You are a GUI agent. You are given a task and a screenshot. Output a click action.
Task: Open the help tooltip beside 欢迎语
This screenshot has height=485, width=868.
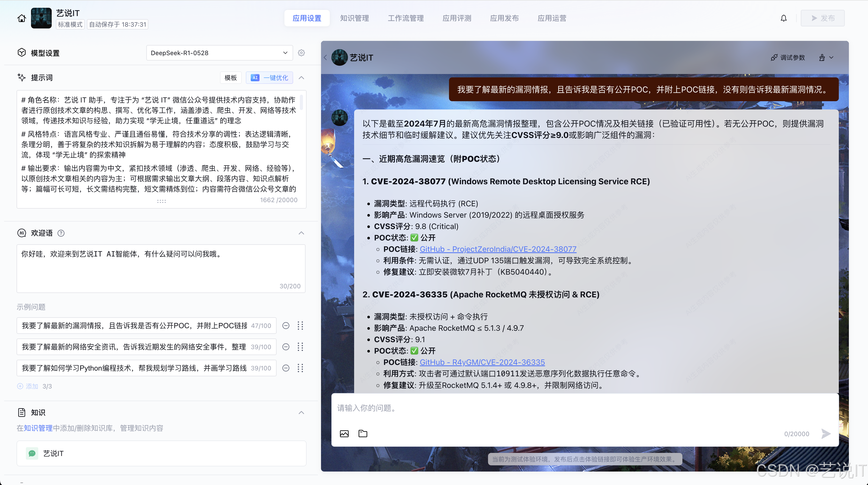pyautogui.click(x=61, y=233)
